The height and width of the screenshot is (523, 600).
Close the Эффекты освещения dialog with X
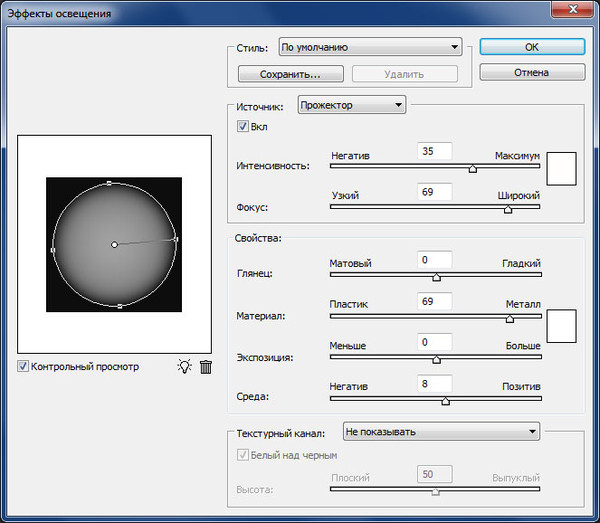[573, 9]
